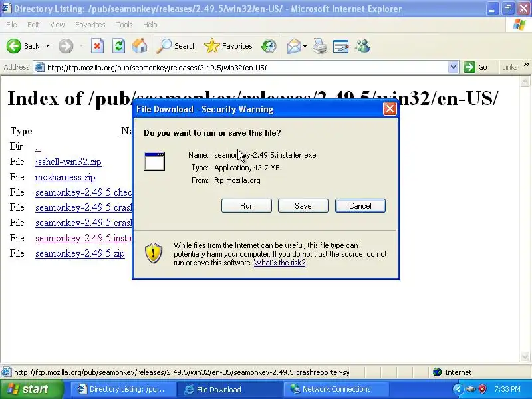The height and width of the screenshot is (399, 532).
Task: Click the red security shield tray icon
Action: click(483, 389)
